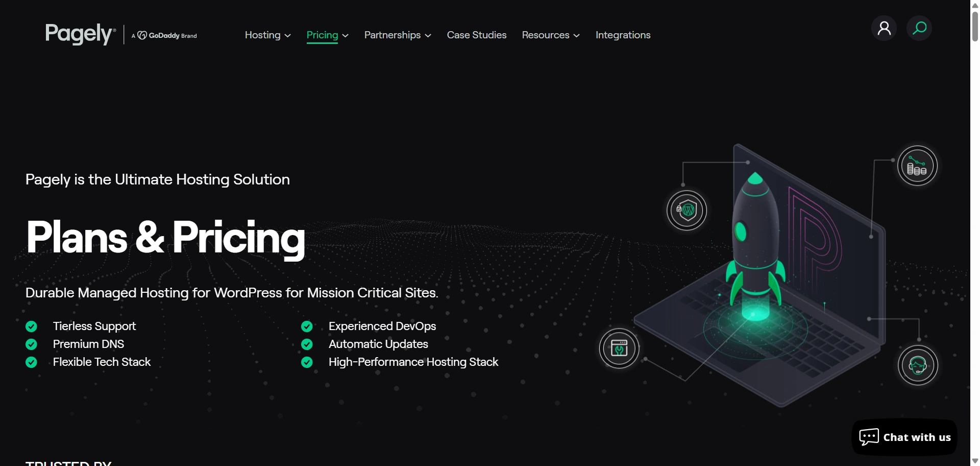980x466 pixels.
Task: Open the Partnerships menu item
Action: pyautogui.click(x=393, y=35)
